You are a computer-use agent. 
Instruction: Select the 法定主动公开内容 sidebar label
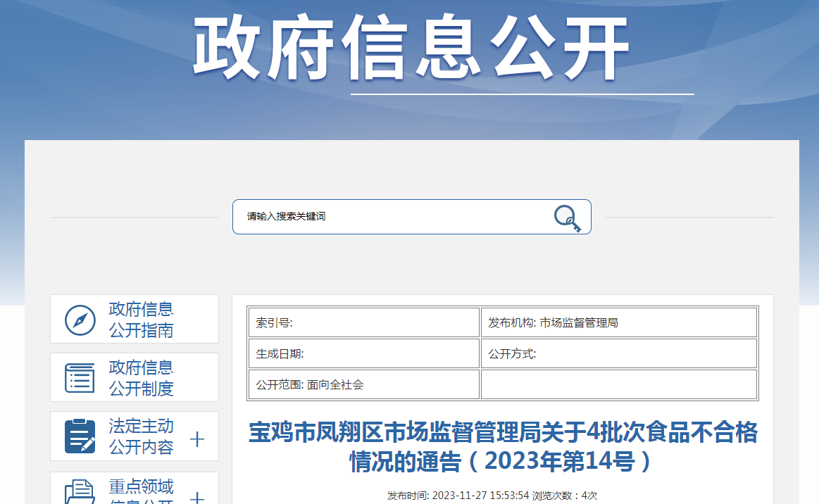point(141,436)
